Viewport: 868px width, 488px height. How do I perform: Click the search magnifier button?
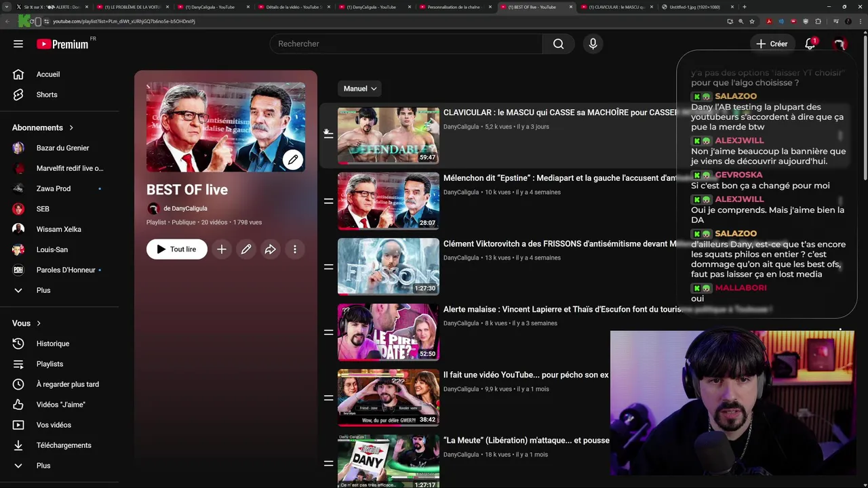pyautogui.click(x=558, y=44)
